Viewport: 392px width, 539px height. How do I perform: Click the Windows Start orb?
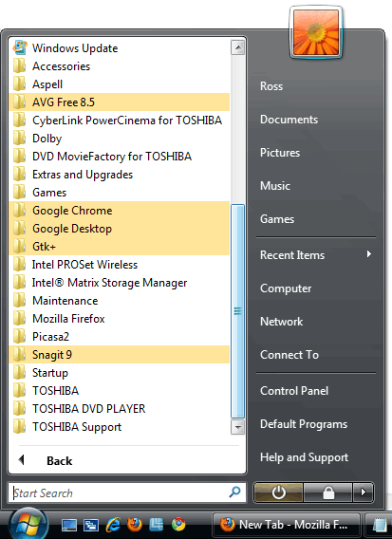pyautogui.click(x=28, y=524)
